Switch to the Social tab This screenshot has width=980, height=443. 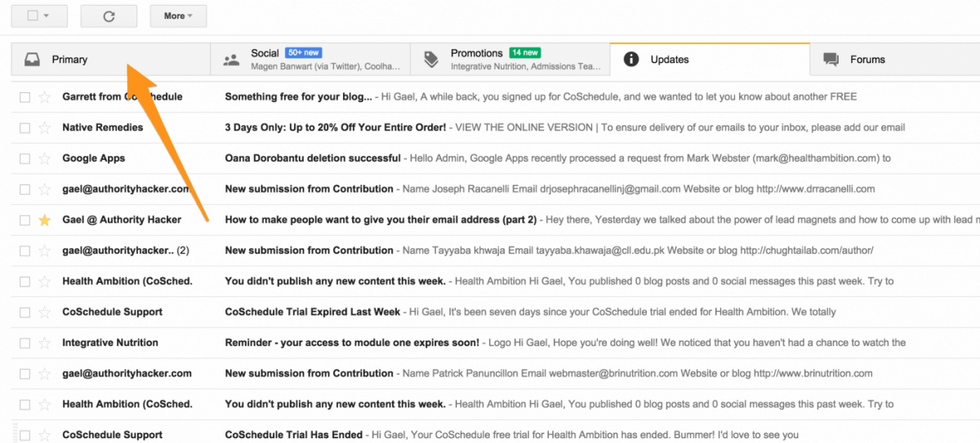tap(310, 60)
